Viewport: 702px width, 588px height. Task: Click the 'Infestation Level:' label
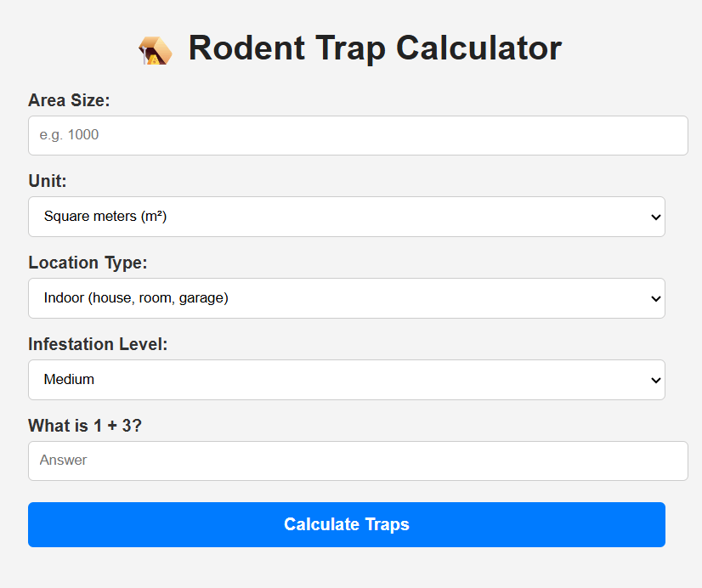coord(98,344)
